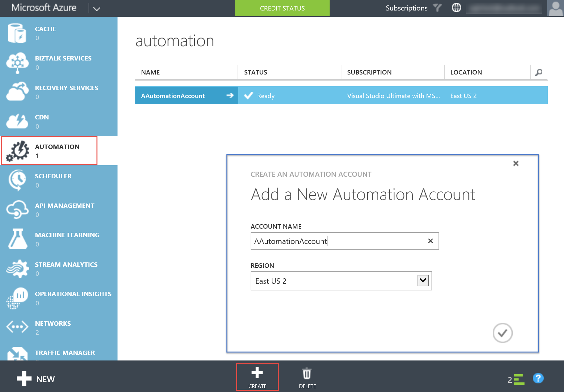The width and height of the screenshot is (564, 392).
Task: Click the globe language icon
Action: [x=456, y=8]
